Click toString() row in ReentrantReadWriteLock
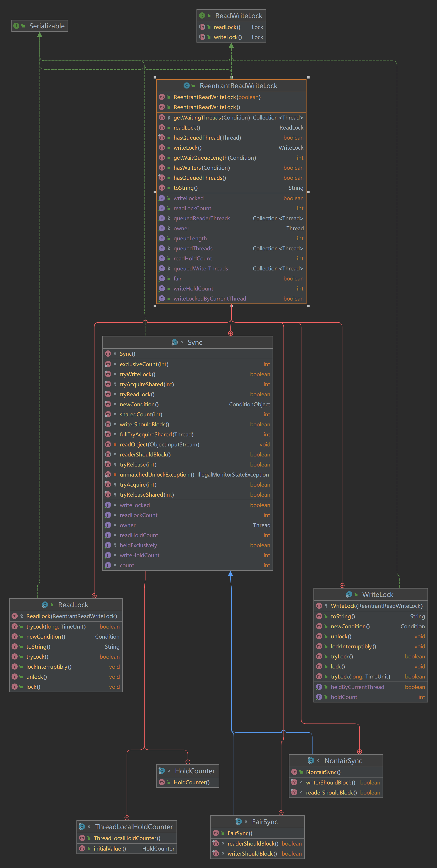 [x=231, y=188]
